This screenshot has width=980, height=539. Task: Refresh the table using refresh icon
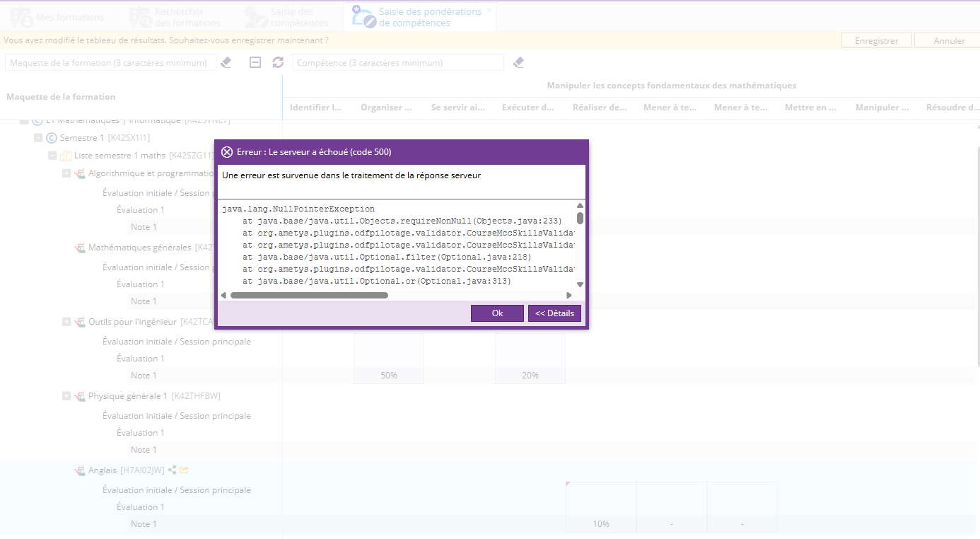[278, 63]
